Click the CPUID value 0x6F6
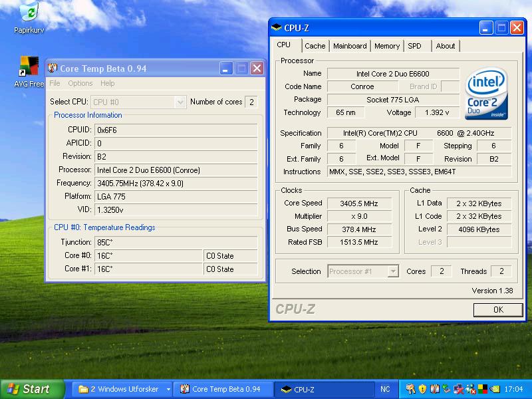 tap(176, 130)
